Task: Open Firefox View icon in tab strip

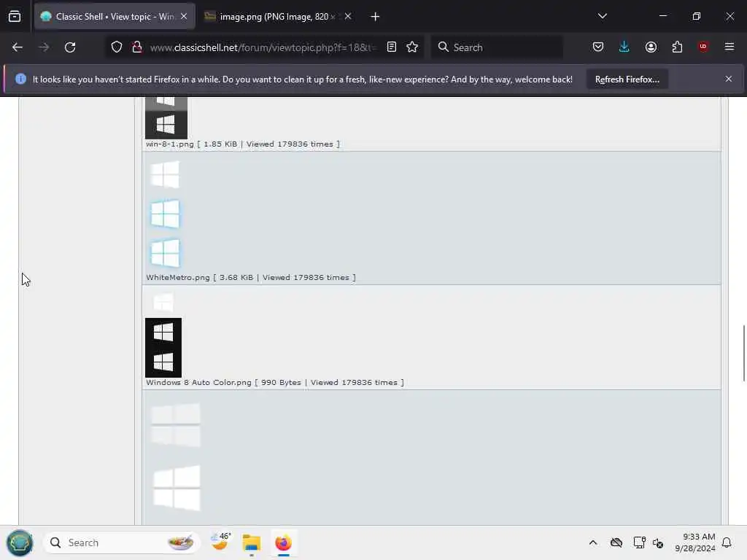Action: [15, 17]
